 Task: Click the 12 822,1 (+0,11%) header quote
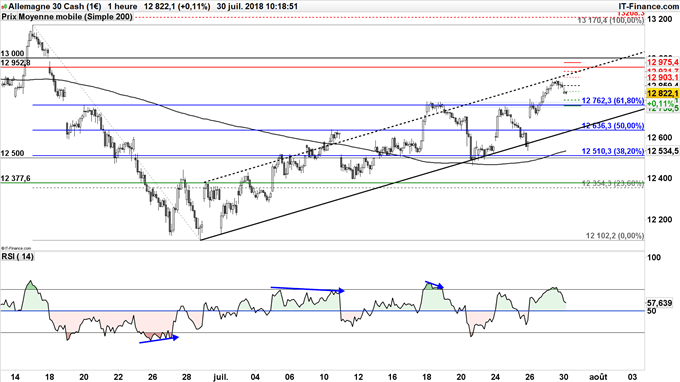(x=177, y=7)
